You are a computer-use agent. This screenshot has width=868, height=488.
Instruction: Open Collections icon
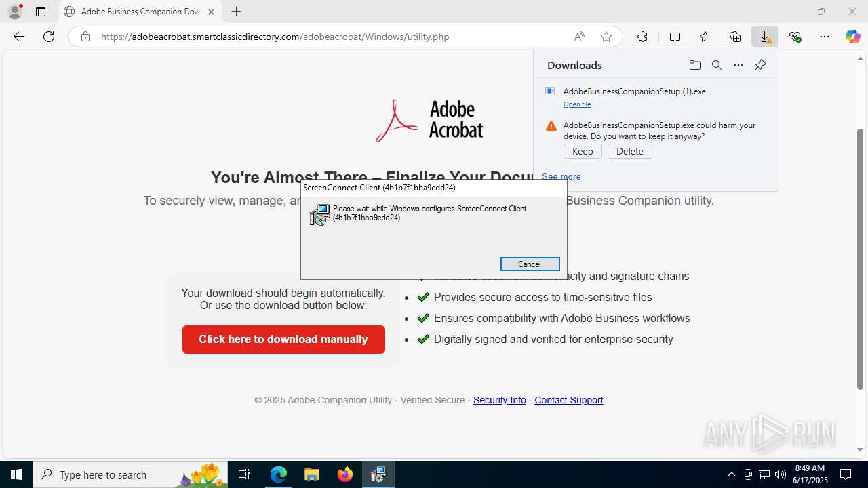[x=735, y=37]
